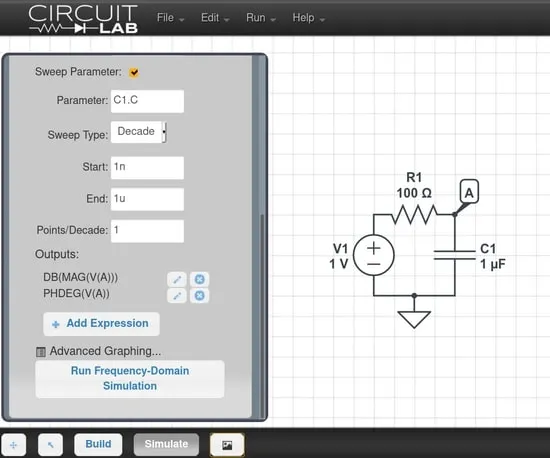
Task: Switch to Simulate mode
Action: pos(166,444)
